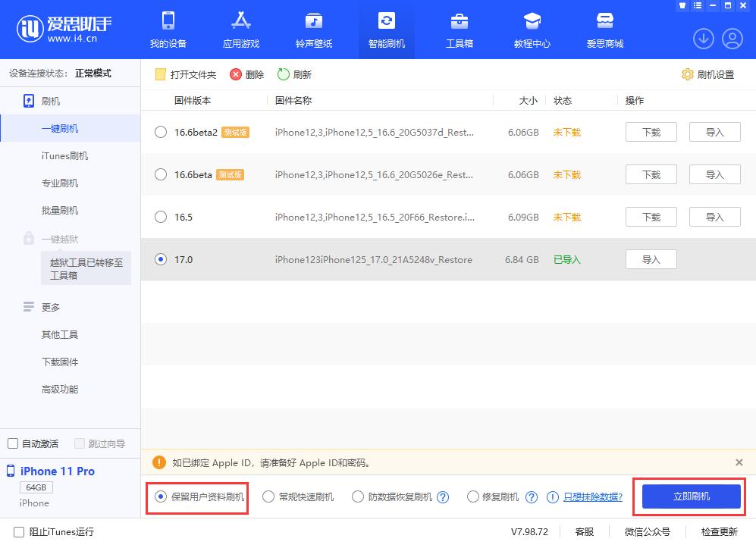Dismiss the Apple ID notice bar
This screenshot has width=756, height=545.
click(x=739, y=462)
